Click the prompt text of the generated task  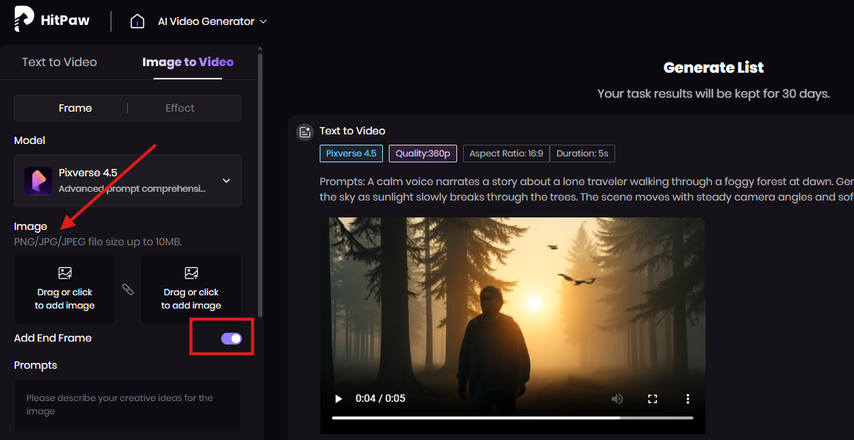pyautogui.click(x=587, y=189)
